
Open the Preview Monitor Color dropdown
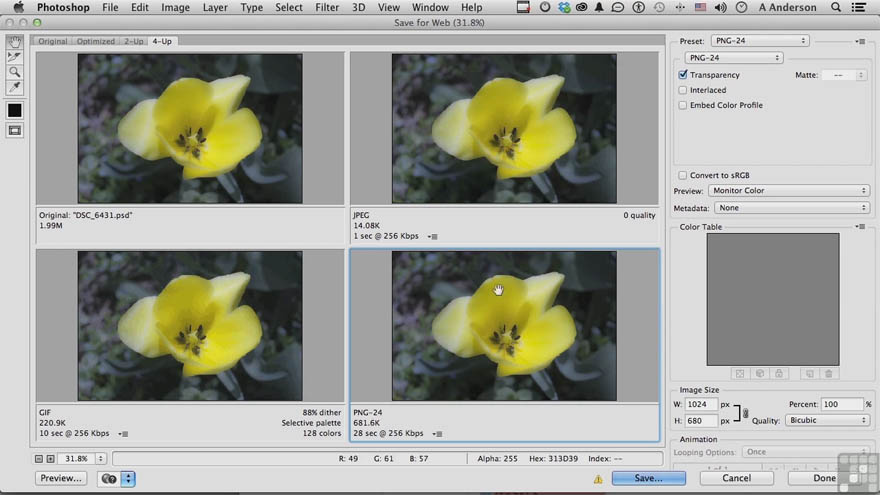pyautogui.click(x=789, y=191)
